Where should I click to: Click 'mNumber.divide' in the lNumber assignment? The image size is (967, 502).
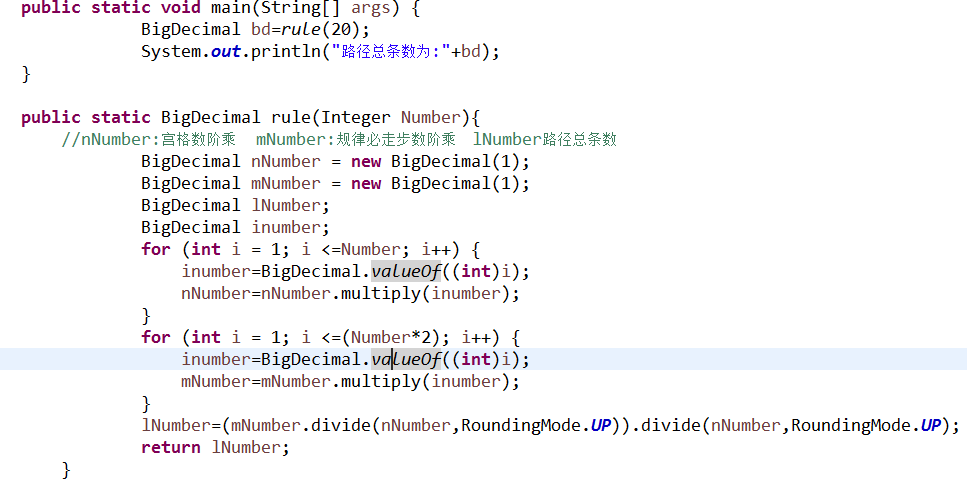tap(300, 426)
